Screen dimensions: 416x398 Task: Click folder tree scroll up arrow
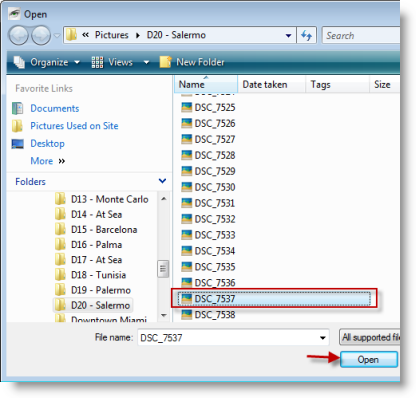click(x=163, y=199)
